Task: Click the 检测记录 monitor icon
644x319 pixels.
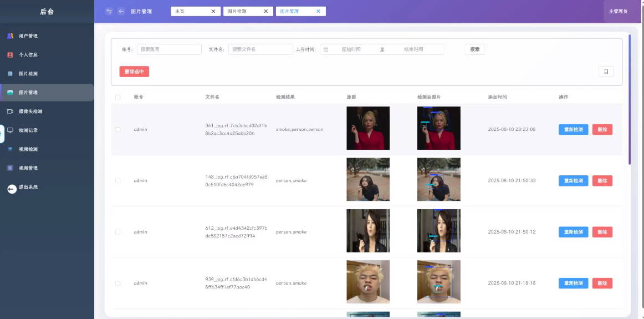Action: [11, 130]
